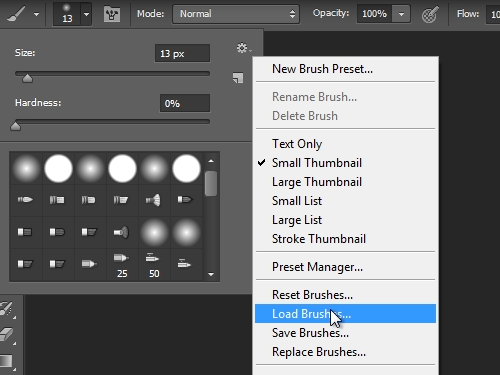The height and width of the screenshot is (375, 500).
Task: Select the third brush thumbnail in top row
Action: [90, 168]
